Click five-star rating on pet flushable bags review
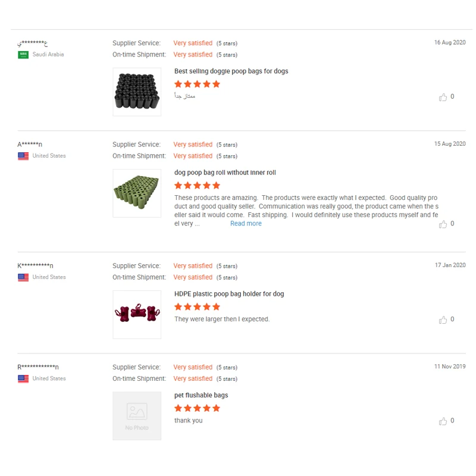 click(x=197, y=408)
